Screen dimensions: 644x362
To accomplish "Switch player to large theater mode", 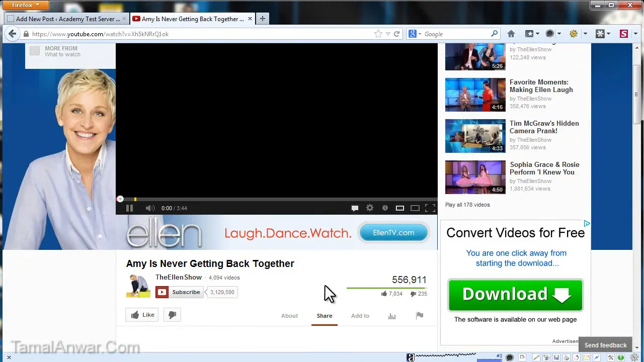I will pos(415,208).
